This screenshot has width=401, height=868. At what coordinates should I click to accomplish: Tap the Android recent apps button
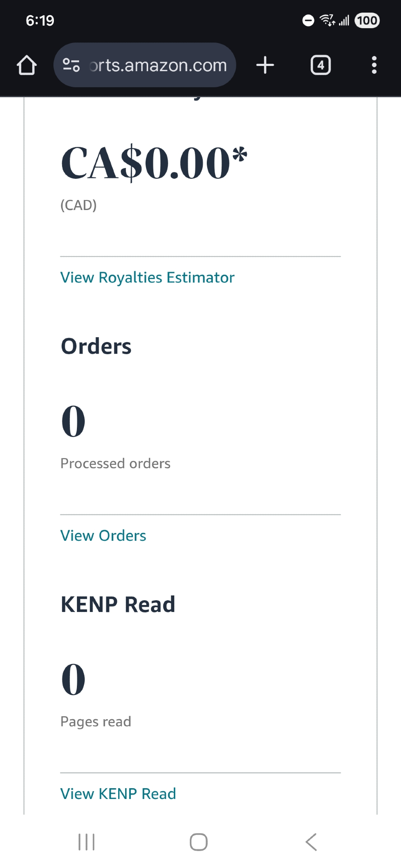coord(86,842)
